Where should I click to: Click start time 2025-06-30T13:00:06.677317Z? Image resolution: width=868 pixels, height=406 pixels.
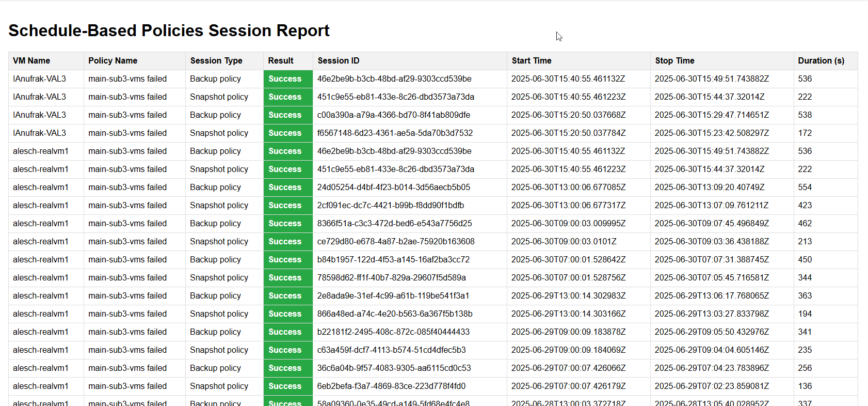pos(569,205)
